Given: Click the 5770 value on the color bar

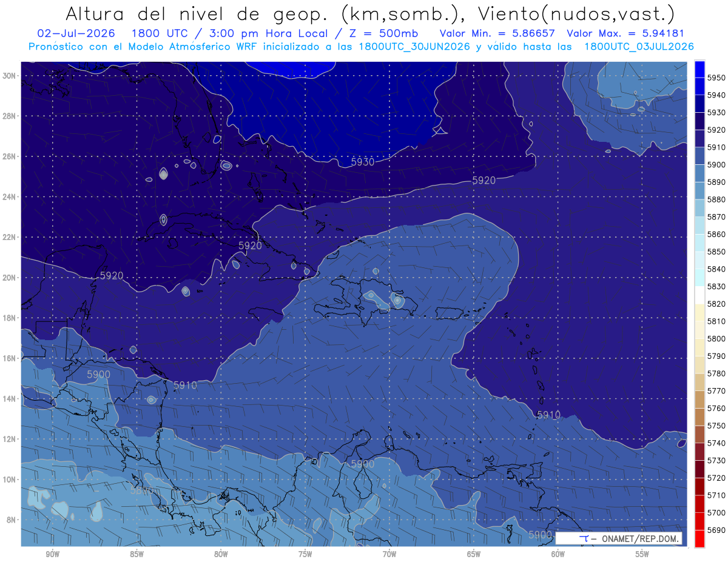Looking at the screenshot, I should pyautogui.click(x=716, y=390).
